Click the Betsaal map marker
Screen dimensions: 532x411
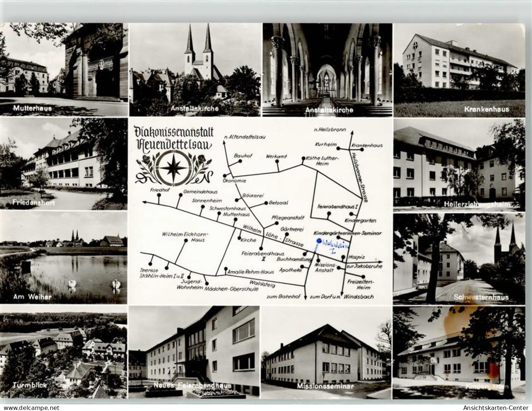click(x=266, y=203)
